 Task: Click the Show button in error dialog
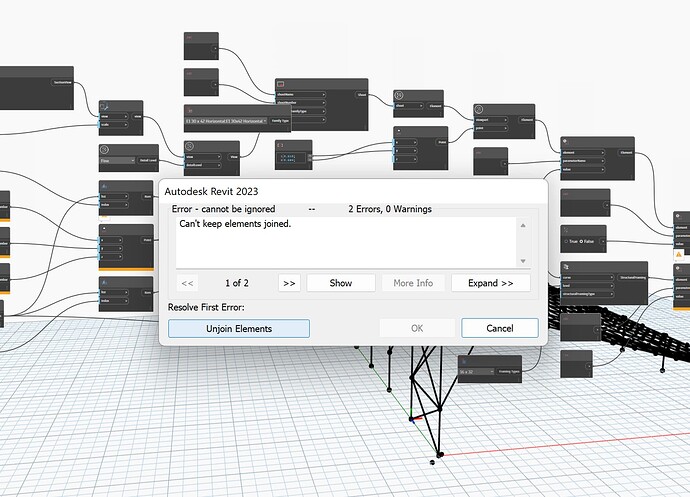point(341,283)
